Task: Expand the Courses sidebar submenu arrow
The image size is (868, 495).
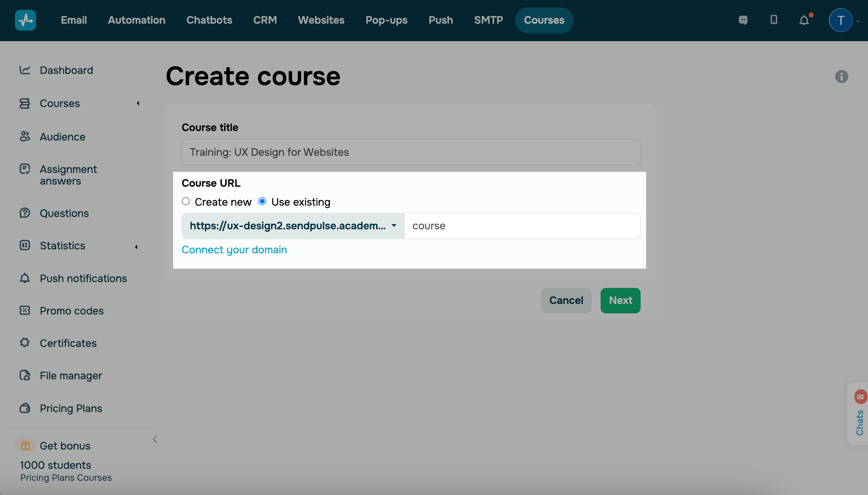Action: (138, 103)
